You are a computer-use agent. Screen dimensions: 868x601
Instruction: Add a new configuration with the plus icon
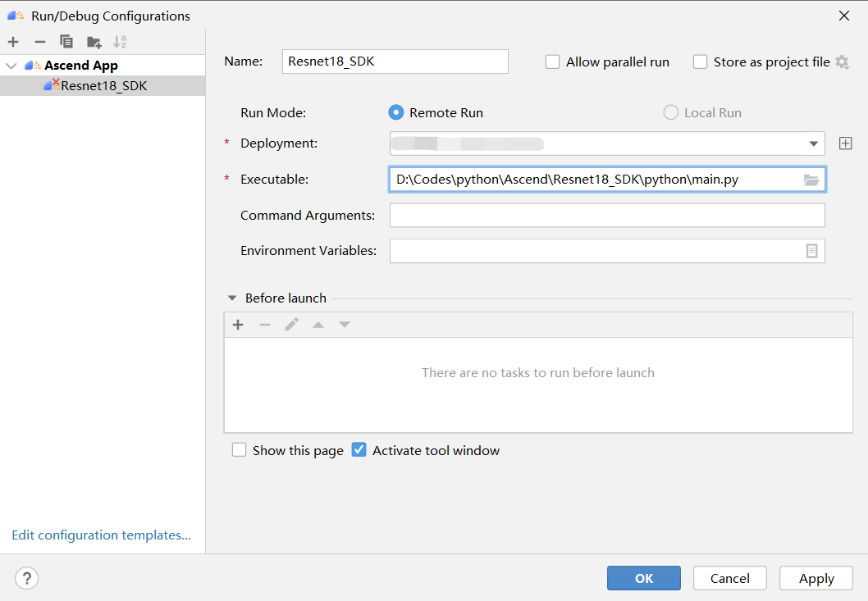[x=13, y=42]
